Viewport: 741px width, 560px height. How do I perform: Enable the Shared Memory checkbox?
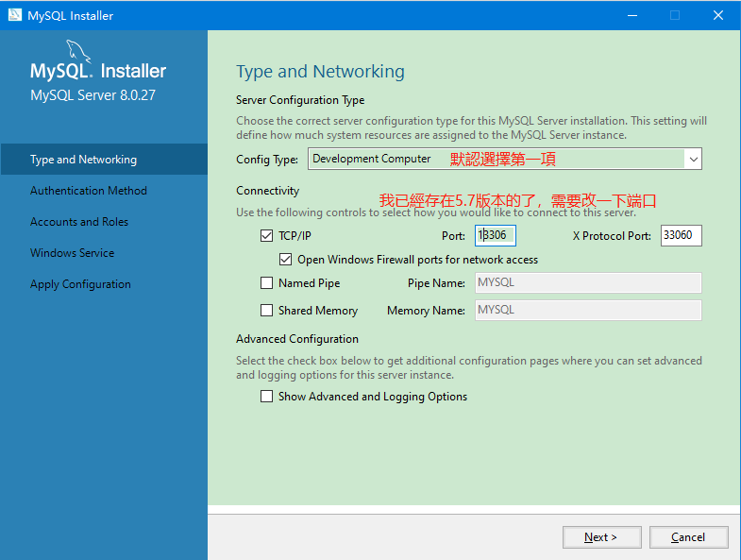(266, 311)
